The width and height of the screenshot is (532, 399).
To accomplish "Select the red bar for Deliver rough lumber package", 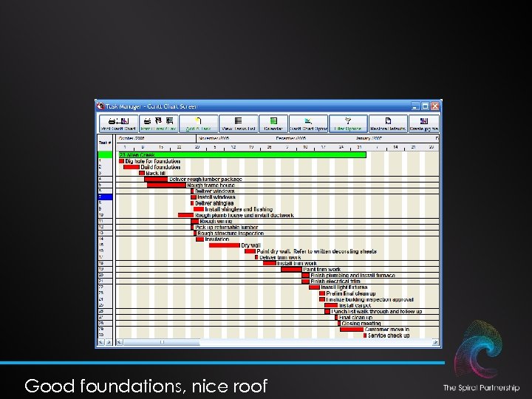I will (156, 179).
